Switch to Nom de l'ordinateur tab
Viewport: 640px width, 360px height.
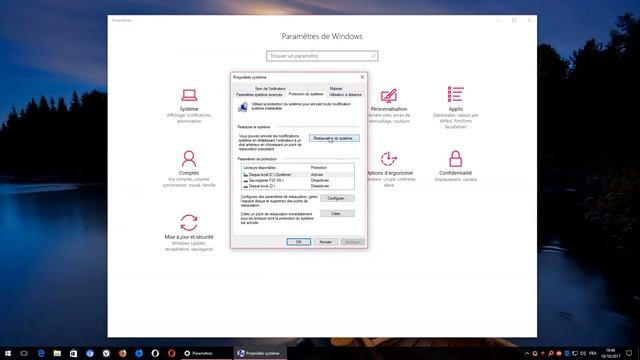pos(270,89)
